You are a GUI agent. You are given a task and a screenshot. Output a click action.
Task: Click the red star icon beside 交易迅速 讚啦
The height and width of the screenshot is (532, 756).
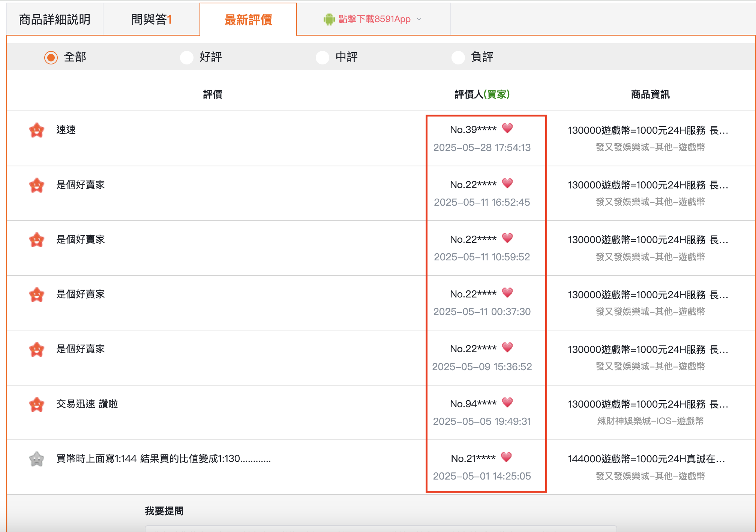click(x=37, y=405)
